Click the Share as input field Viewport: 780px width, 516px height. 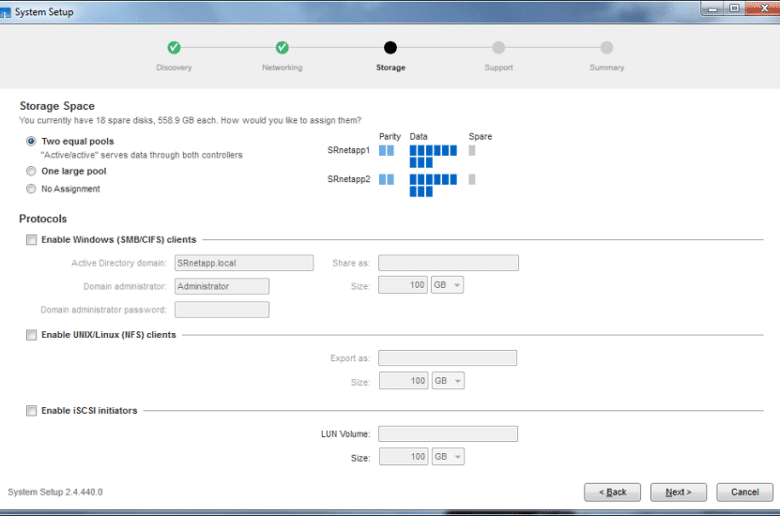[x=448, y=263]
